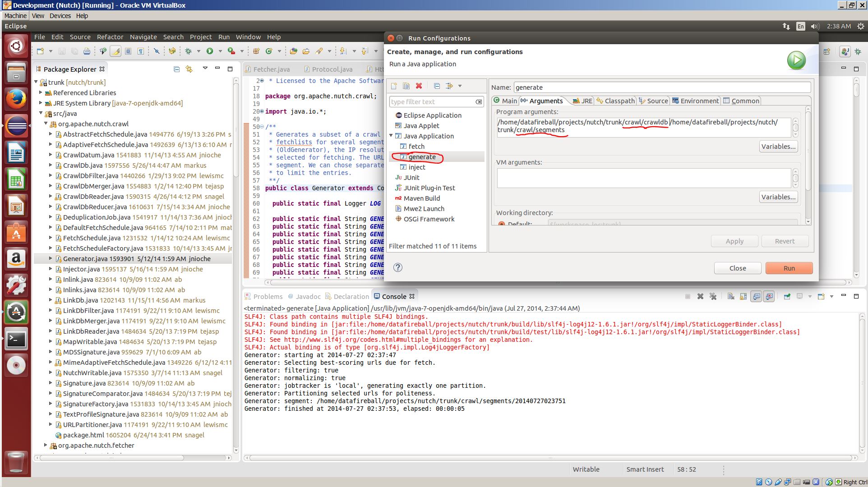The image size is (868, 487).
Task: Switch to the Classpath tab
Action: pyautogui.click(x=615, y=101)
